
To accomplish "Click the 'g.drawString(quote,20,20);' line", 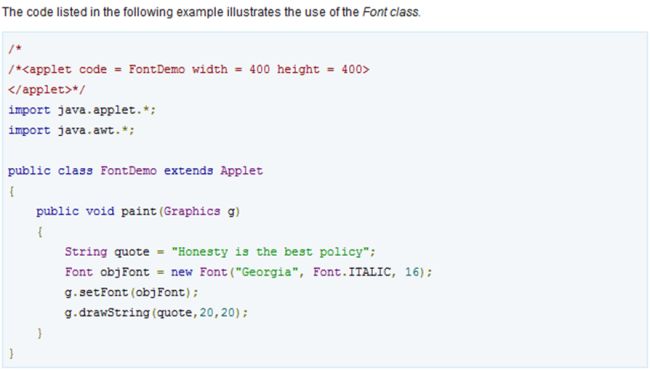I will click(x=156, y=313).
